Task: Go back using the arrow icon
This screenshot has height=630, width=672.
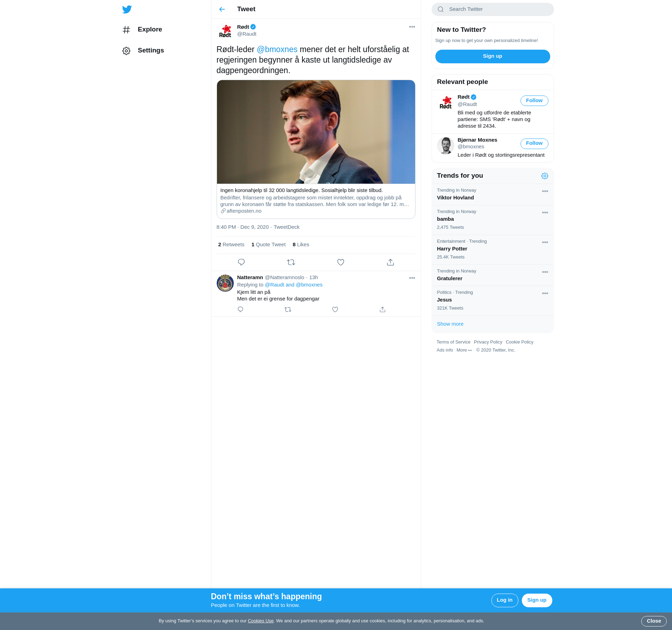Action: click(x=222, y=9)
